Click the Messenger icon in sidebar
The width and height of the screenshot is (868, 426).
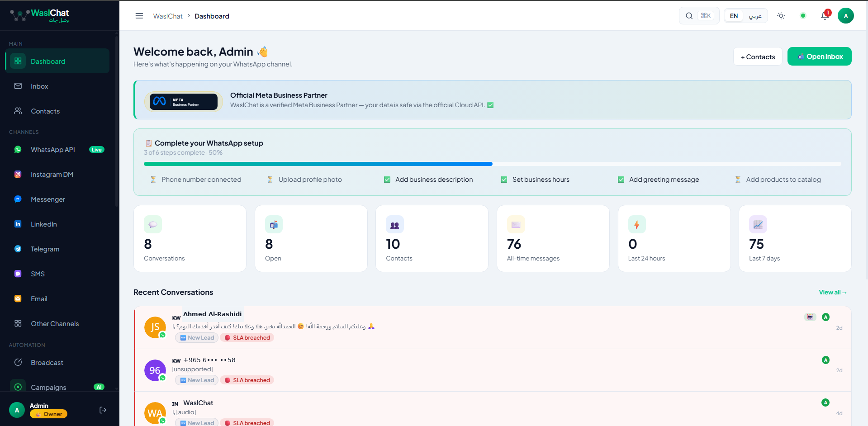coord(18,199)
